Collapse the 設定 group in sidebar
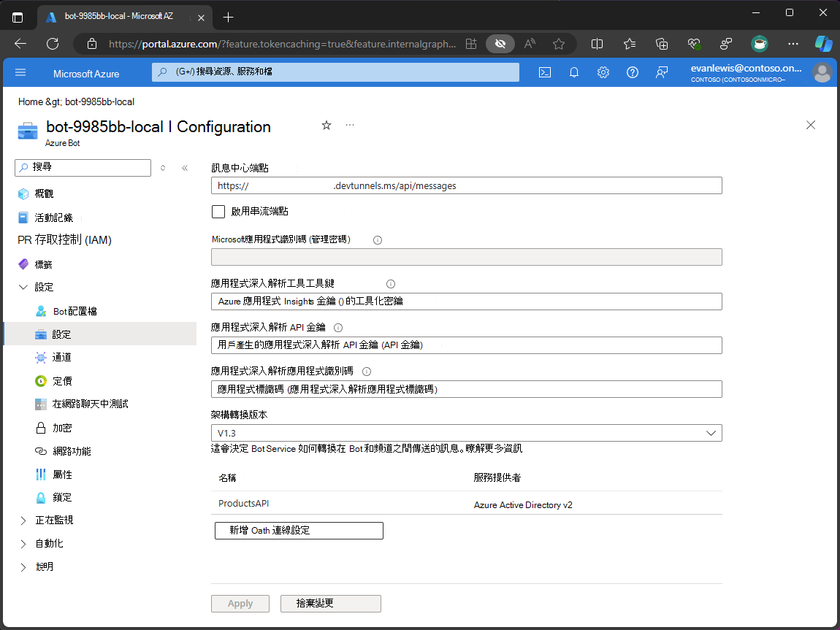 [x=23, y=288]
